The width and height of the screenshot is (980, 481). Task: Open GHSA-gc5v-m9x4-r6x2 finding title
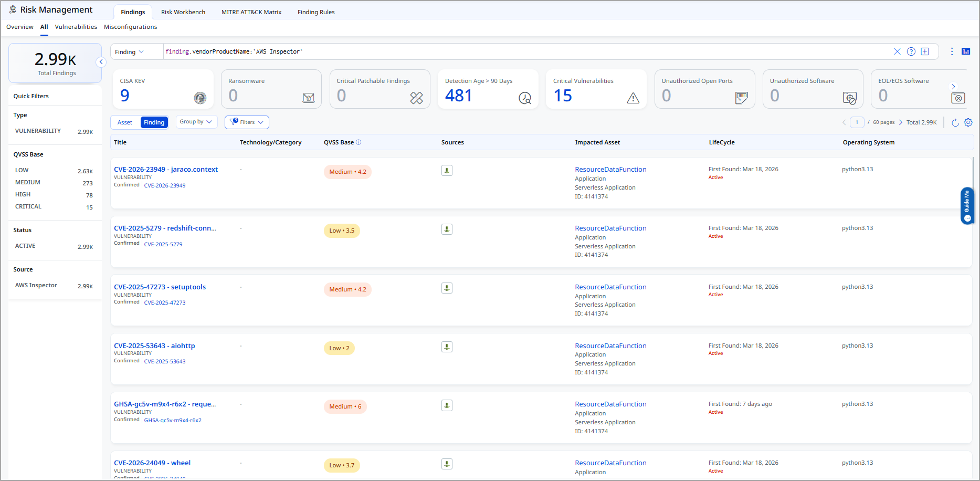165,404
